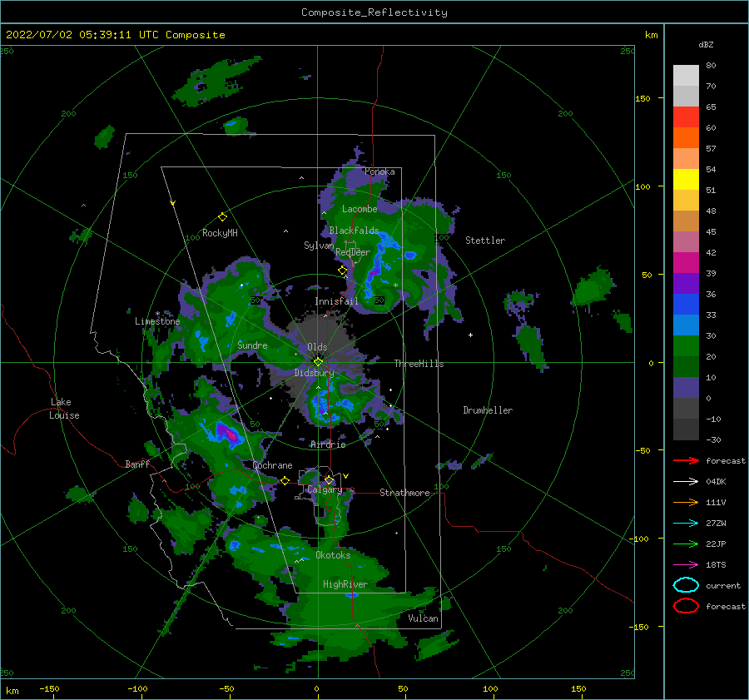Select the white 04DK arrow icon
The height and width of the screenshot is (700, 749).
686,481
